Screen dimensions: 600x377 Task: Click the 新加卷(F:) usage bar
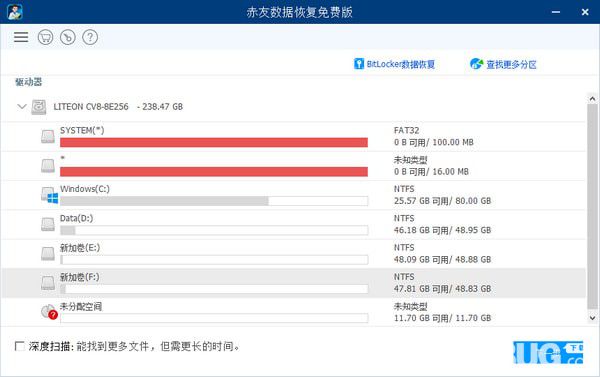point(214,289)
